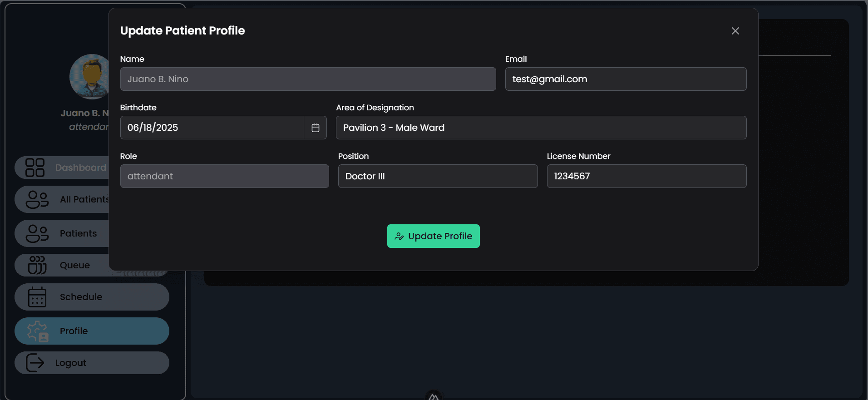Focus the Email input field
The width and height of the screenshot is (868, 400).
pyautogui.click(x=626, y=79)
